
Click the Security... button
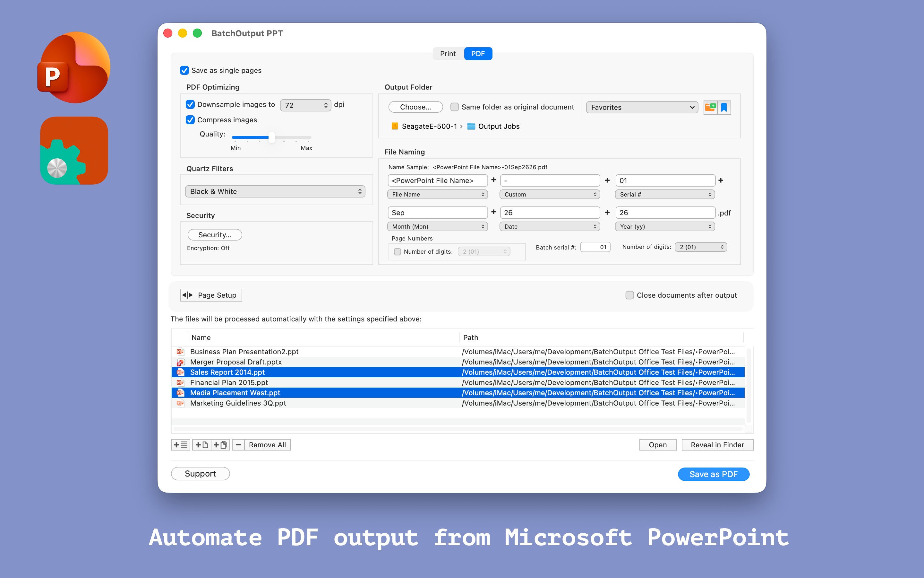click(x=215, y=235)
